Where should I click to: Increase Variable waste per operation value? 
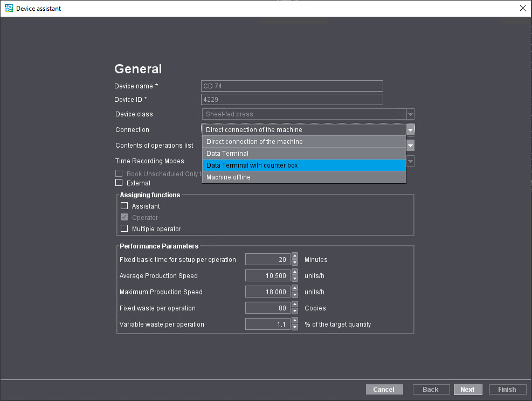295,321
